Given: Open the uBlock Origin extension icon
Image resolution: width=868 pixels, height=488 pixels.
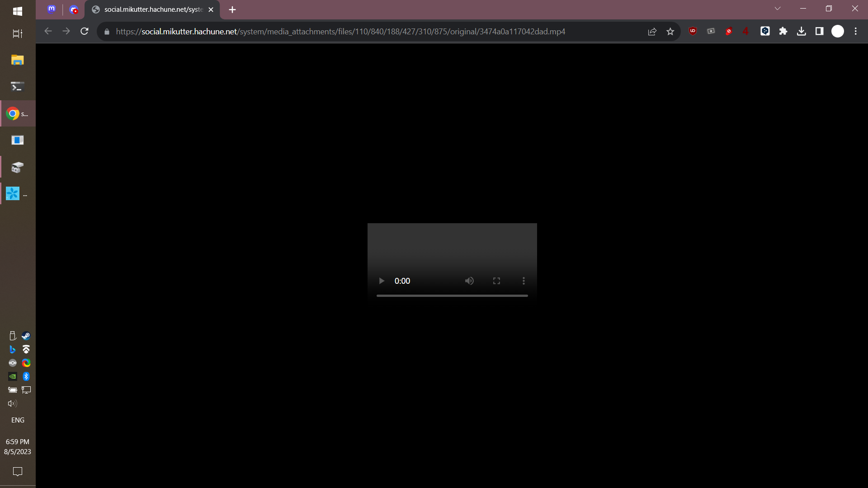Looking at the screenshot, I should [693, 31].
